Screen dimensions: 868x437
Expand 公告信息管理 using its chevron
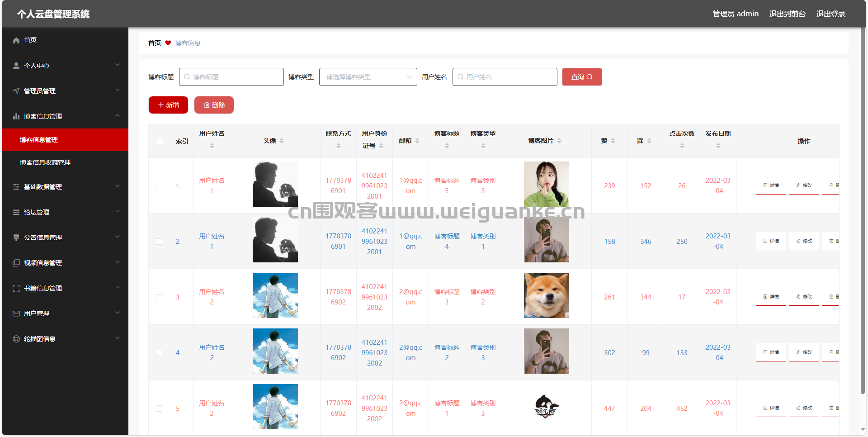118,237
